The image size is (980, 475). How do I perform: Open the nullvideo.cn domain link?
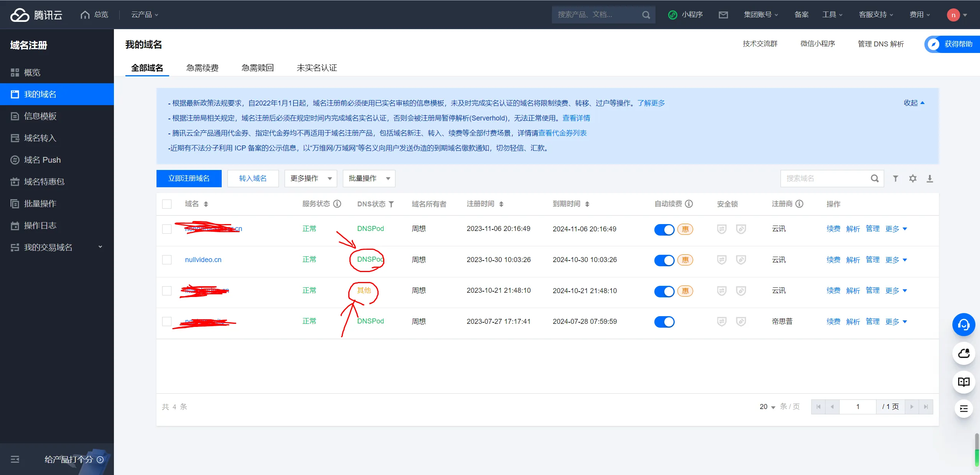click(203, 260)
